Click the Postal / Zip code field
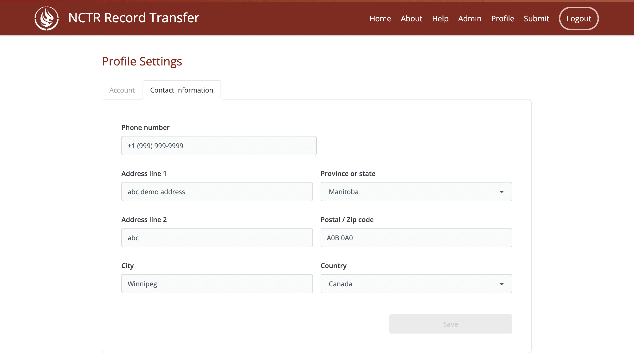The width and height of the screenshot is (634, 364). (416, 237)
